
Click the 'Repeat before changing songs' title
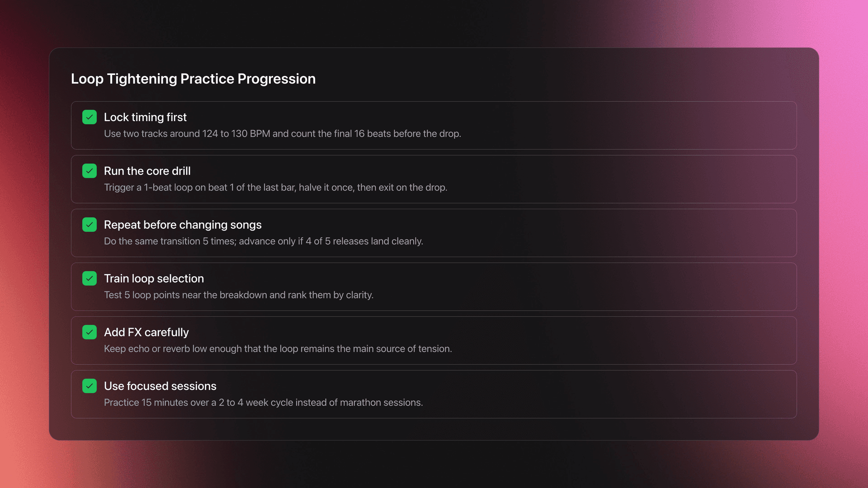pos(183,225)
